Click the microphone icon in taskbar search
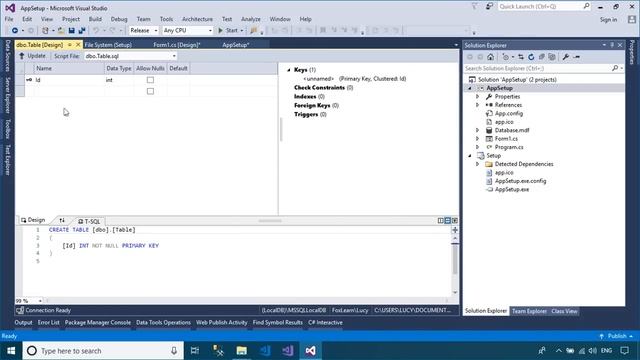640x360 pixels. tap(174, 351)
